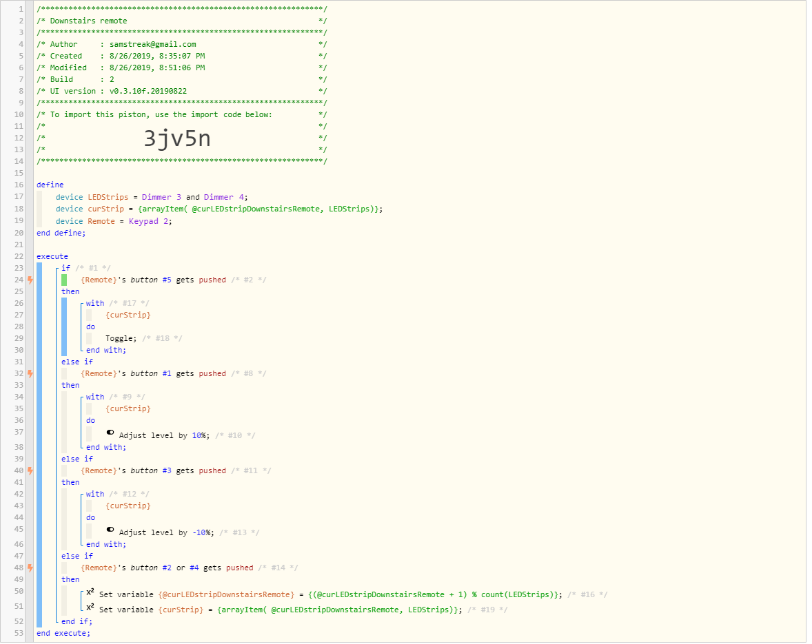Select the button #1 gets pushed condition

[x=153, y=373]
